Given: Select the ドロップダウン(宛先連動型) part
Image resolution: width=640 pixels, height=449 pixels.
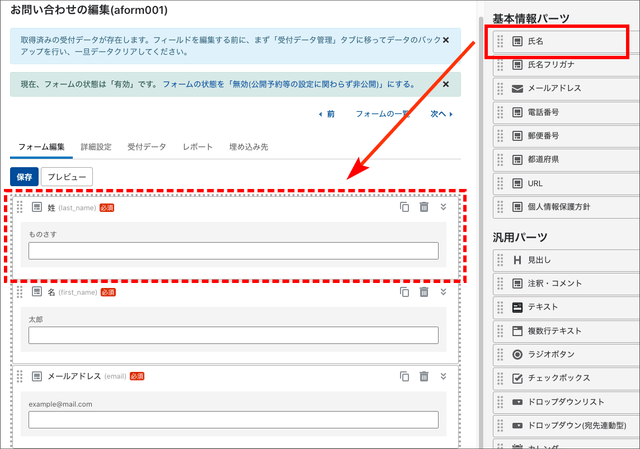Looking at the screenshot, I should click(x=566, y=425).
